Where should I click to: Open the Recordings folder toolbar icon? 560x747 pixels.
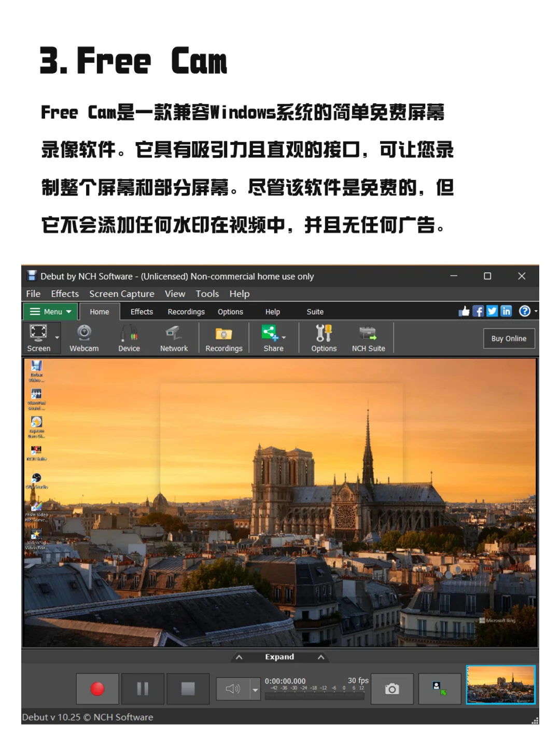pyautogui.click(x=224, y=338)
